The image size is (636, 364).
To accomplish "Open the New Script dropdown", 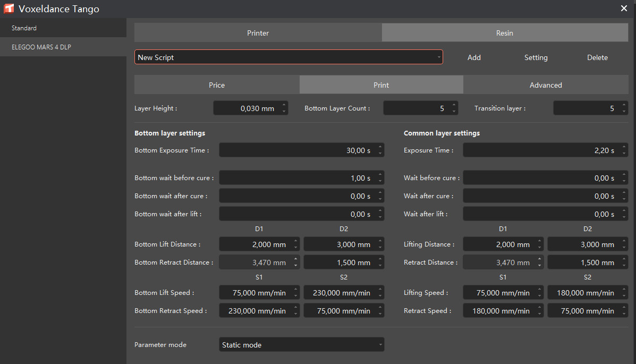I will tap(289, 57).
